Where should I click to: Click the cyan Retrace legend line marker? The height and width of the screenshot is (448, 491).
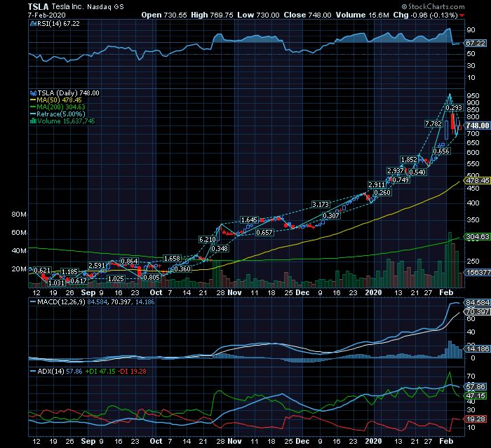[33, 114]
